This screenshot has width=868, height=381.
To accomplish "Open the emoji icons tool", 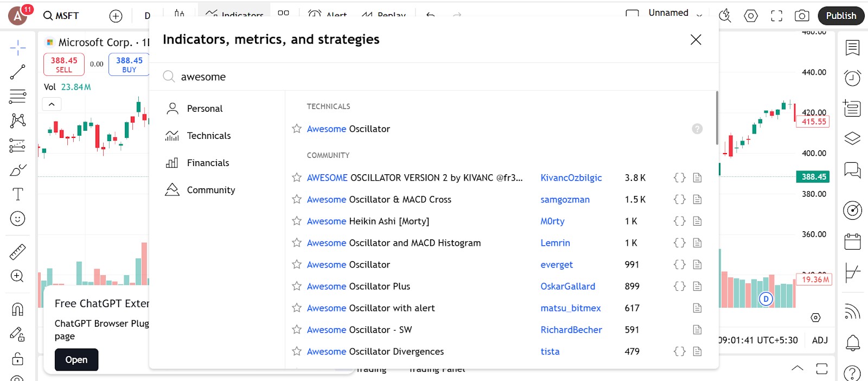I will point(17,219).
